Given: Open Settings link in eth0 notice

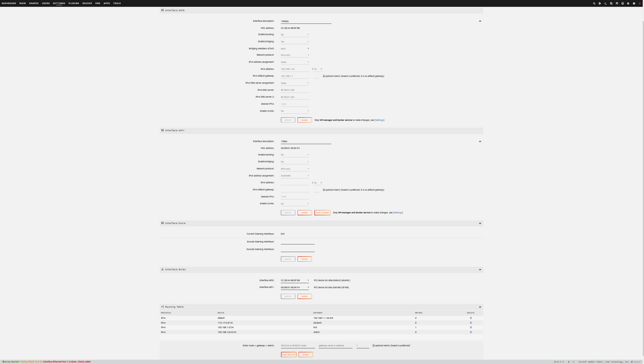Looking at the screenshot, I should (x=379, y=120).
